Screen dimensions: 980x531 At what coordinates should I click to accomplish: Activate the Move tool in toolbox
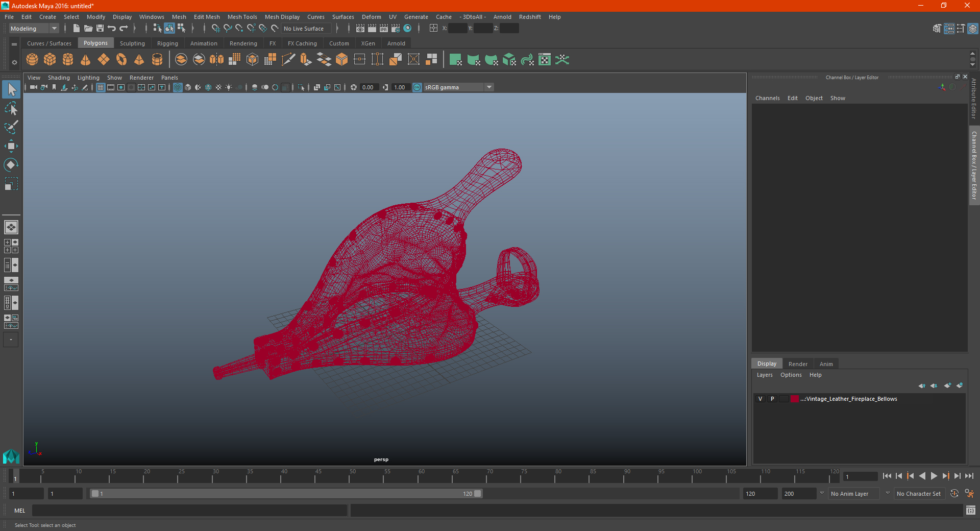click(11, 146)
